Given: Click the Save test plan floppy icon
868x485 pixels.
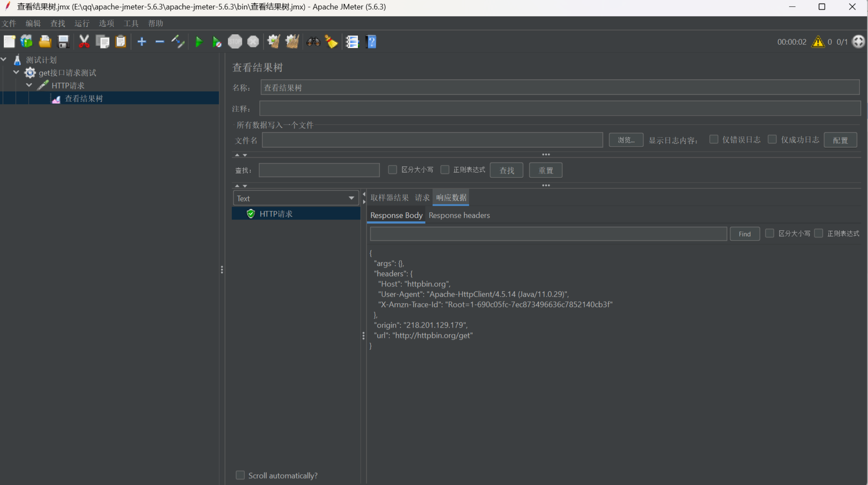Looking at the screenshot, I should [x=63, y=42].
